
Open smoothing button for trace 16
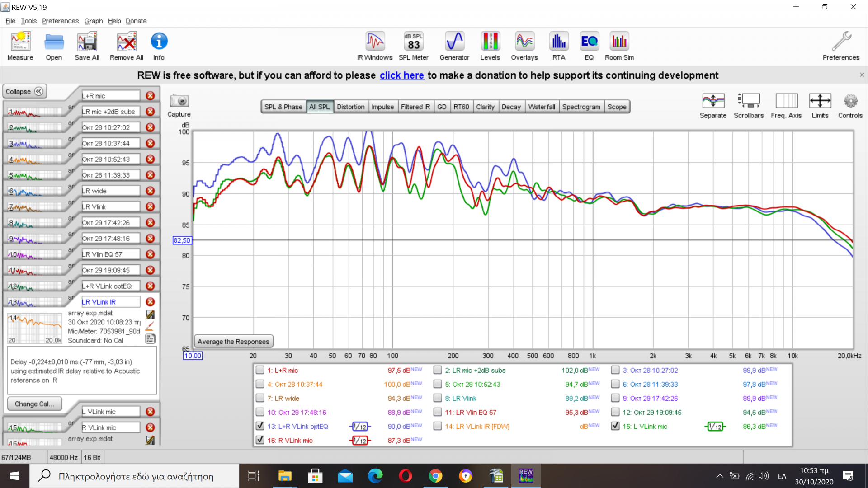pos(360,441)
